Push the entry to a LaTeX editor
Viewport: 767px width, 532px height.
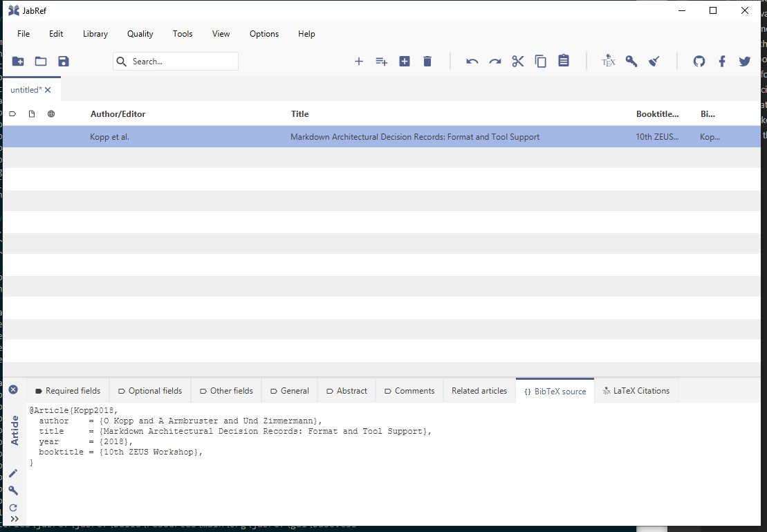[x=608, y=61]
